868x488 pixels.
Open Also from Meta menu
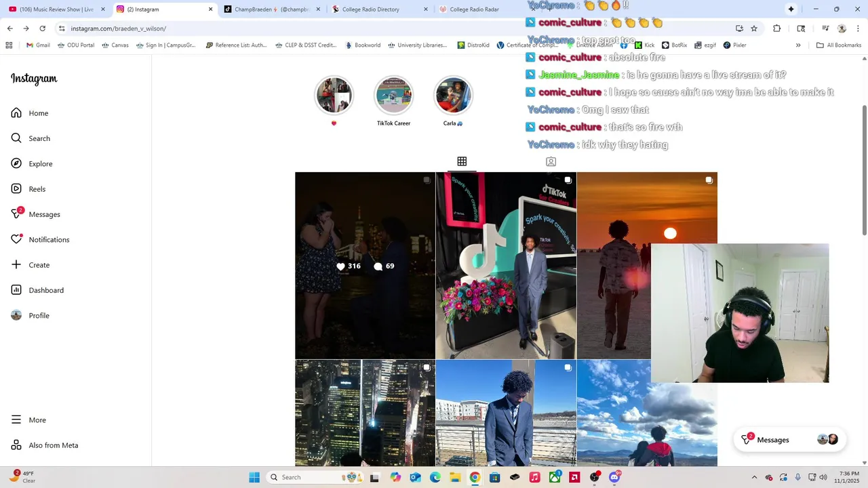45,445
